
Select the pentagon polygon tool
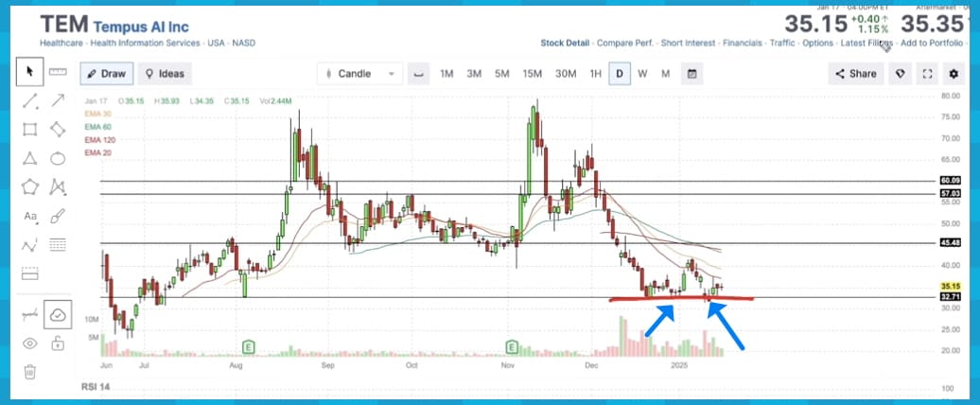(29, 186)
